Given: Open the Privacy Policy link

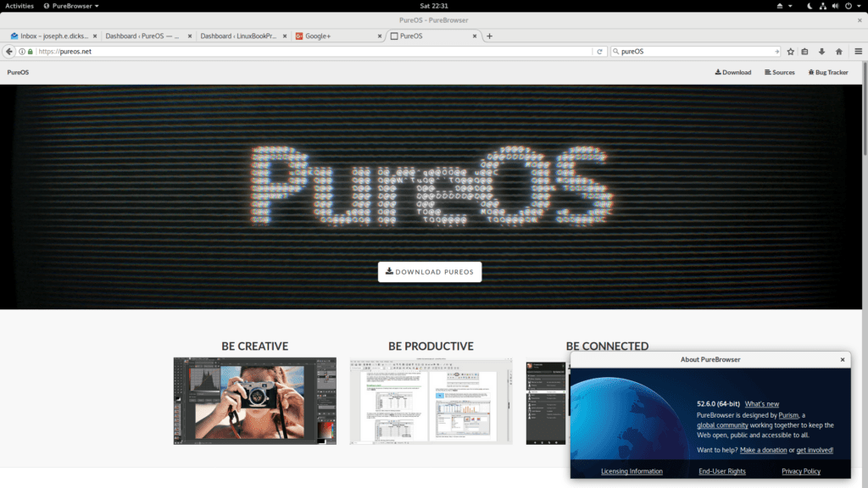Looking at the screenshot, I should [x=801, y=471].
